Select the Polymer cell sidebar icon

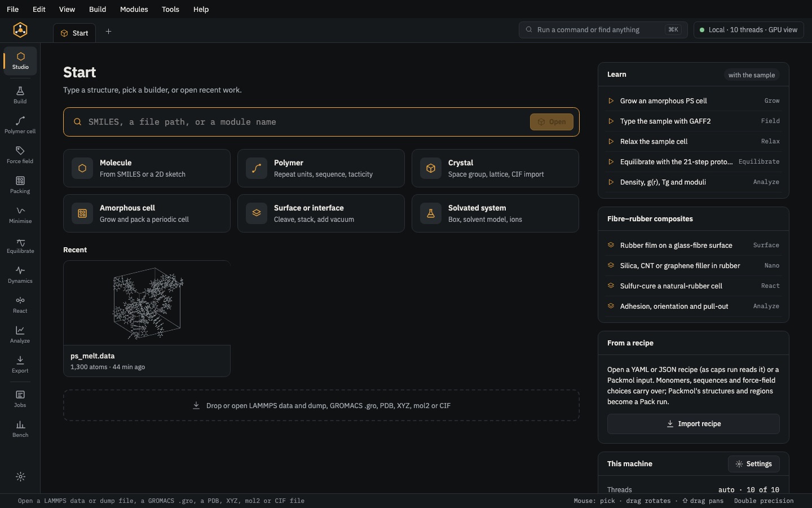coord(20,125)
